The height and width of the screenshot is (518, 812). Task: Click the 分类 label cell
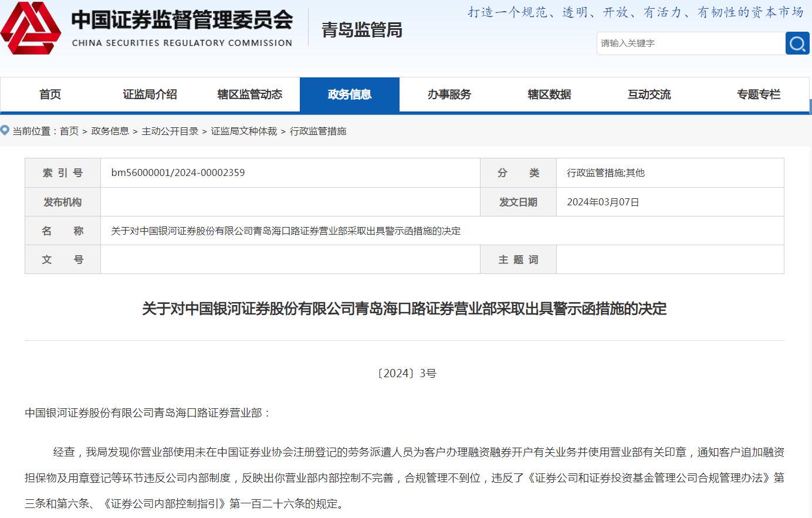pyautogui.click(x=518, y=173)
